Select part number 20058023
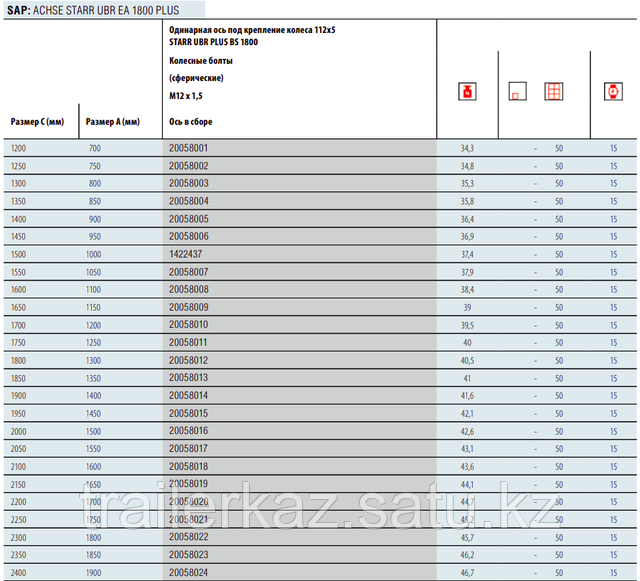 pyautogui.click(x=189, y=554)
